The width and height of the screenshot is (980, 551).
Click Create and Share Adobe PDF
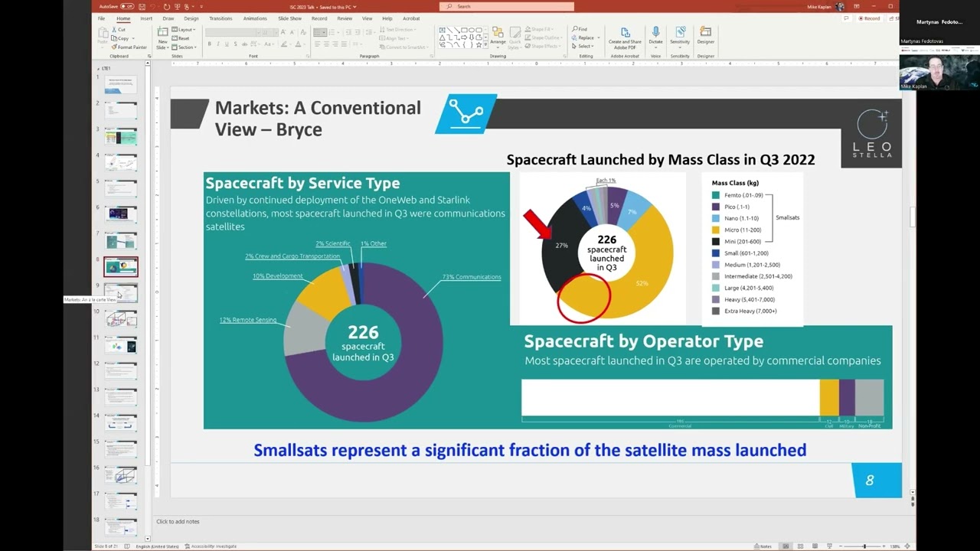(626, 37)
